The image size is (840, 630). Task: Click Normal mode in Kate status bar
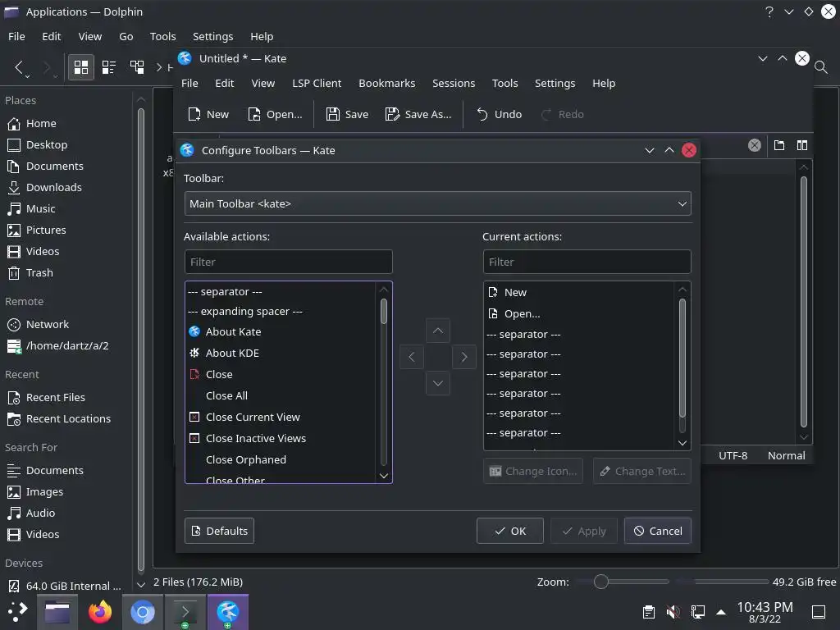click(x=786, y=455)
